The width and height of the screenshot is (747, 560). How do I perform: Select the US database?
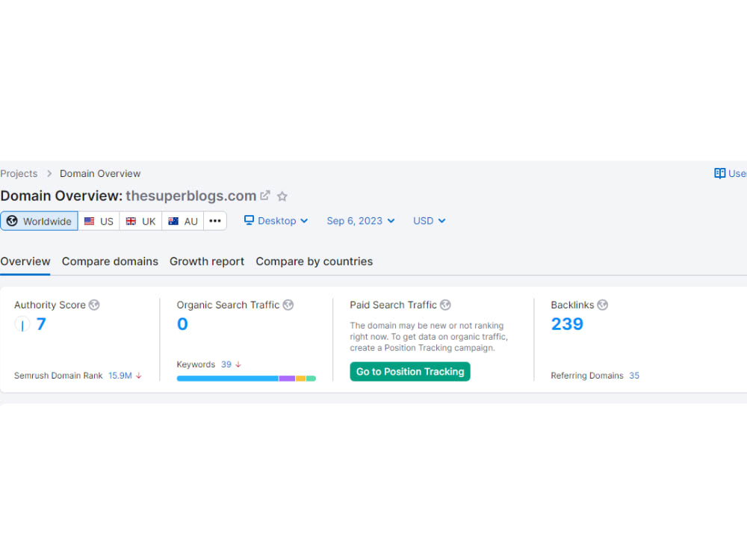coord(99,221)
